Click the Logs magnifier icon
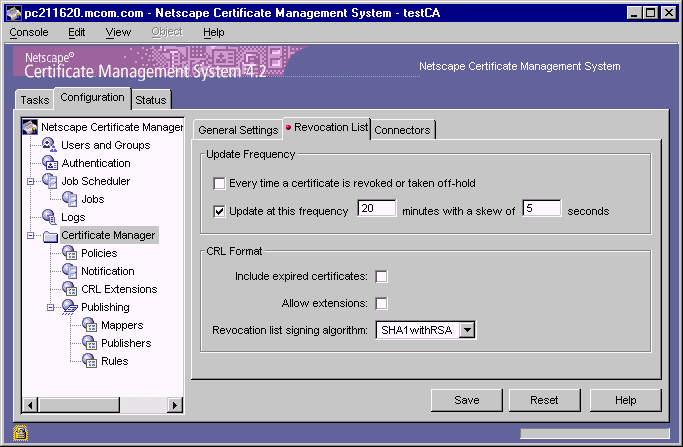The width and height of the screenshot is (683, 447). (x=49, y=217)
